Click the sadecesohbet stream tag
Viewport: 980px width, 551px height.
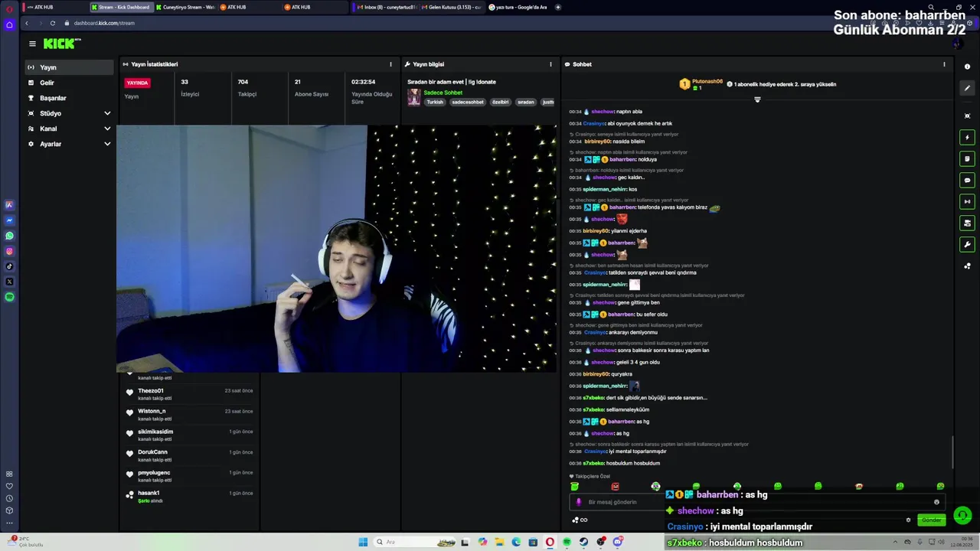(467, 102)
